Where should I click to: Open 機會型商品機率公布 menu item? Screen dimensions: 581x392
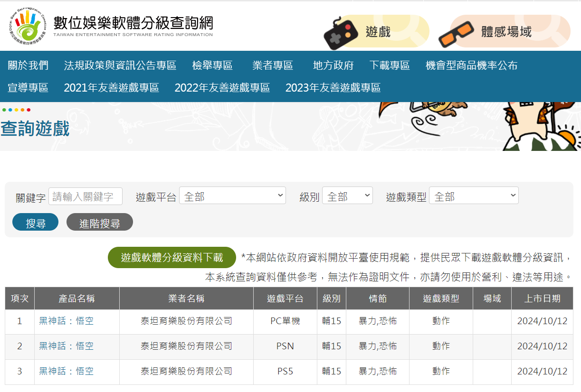point(472,65)
